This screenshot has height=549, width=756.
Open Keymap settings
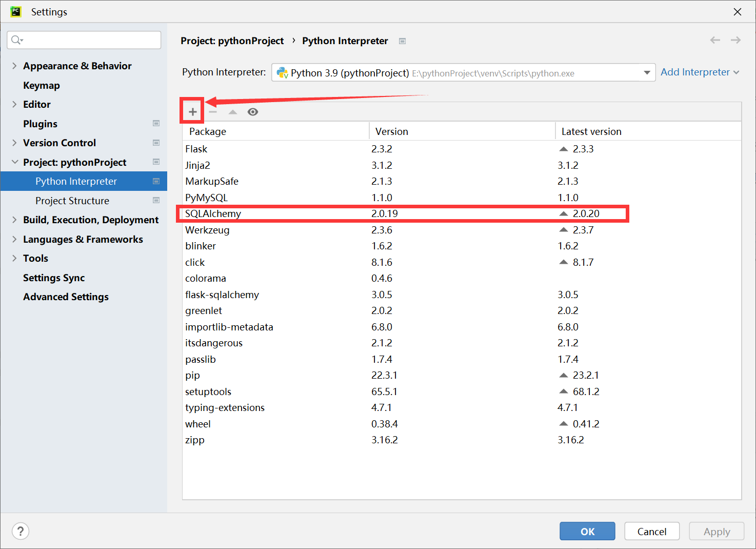(42, 85)
